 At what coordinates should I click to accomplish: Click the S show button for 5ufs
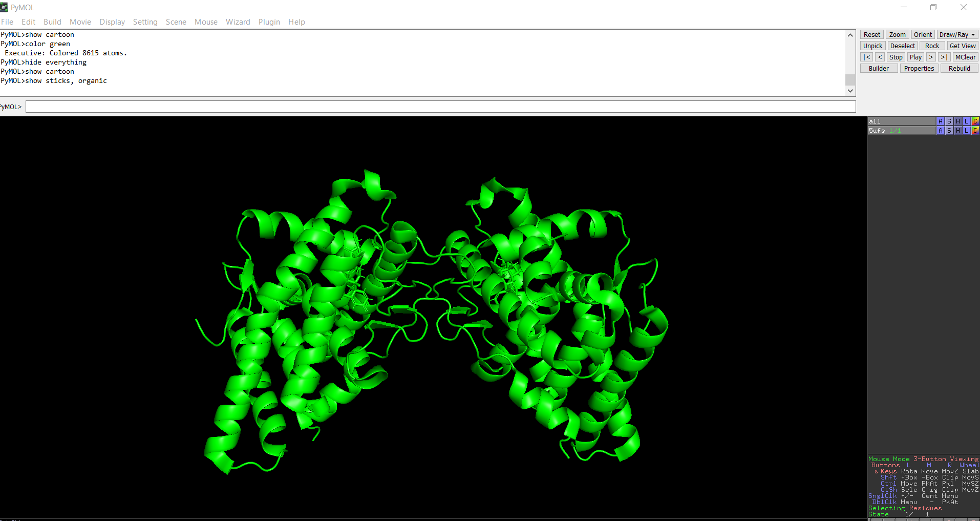click(x=949, y=131)
